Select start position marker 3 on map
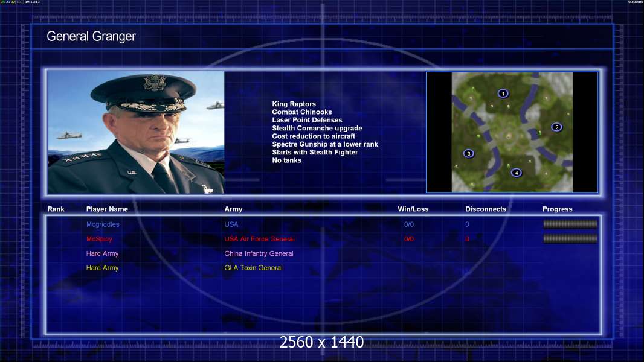644x362 pixels. click(469, 154)
